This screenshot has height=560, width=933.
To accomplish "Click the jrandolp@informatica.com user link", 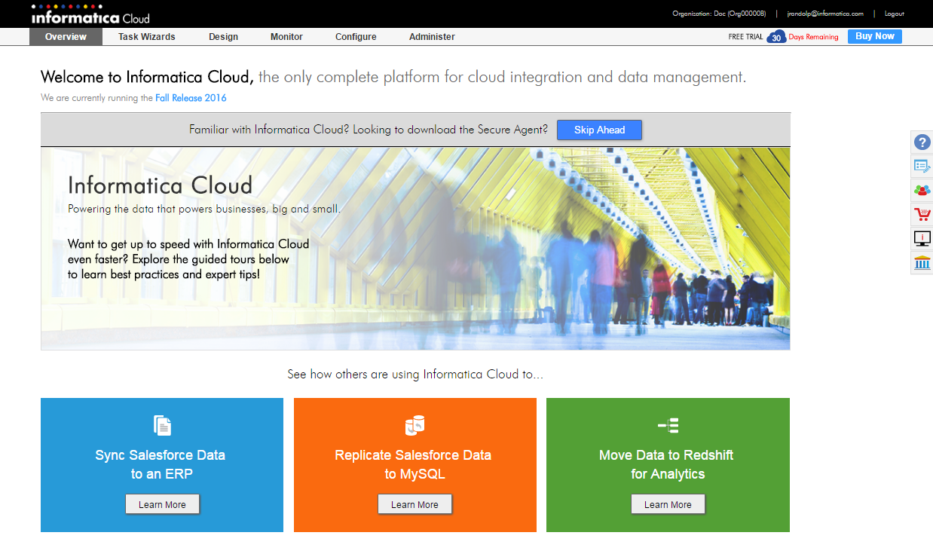I will coord(825,14).
